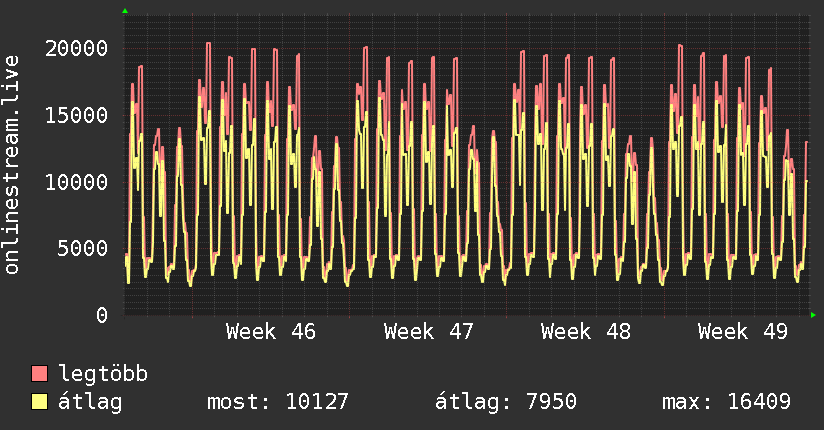Click the green arrow atop the y-axis
The width and height of the screenshot is (824, 430).
point(125,11)
